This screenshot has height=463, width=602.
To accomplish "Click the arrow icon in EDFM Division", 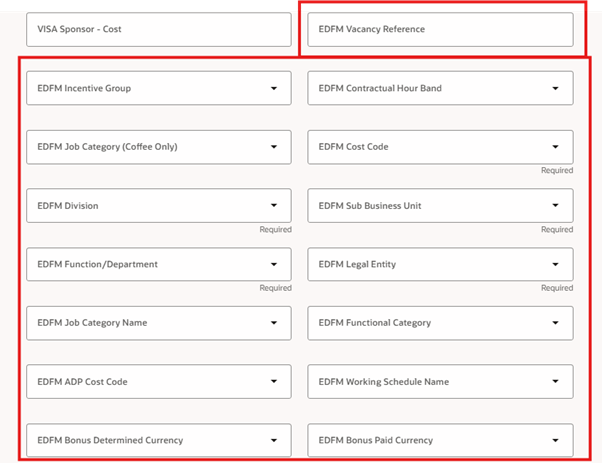I will [274, 206].
